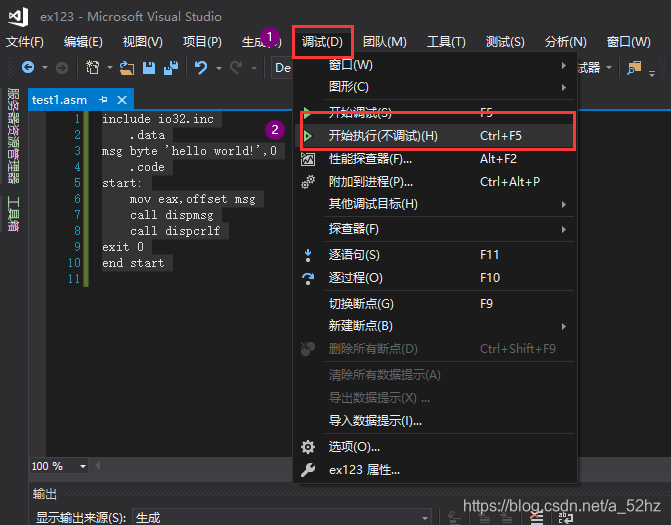Click the undo arrow icon
Screen dimensions: 671x525
point(201,67)
